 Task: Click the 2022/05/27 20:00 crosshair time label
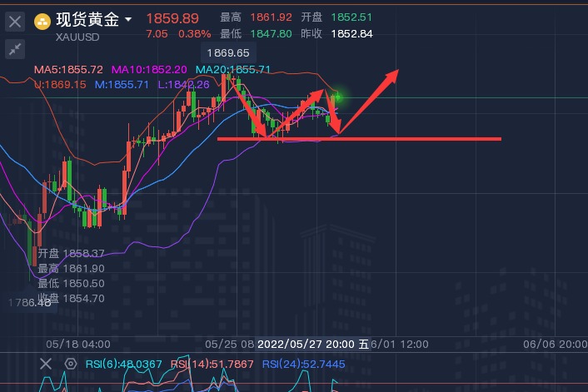306,344
